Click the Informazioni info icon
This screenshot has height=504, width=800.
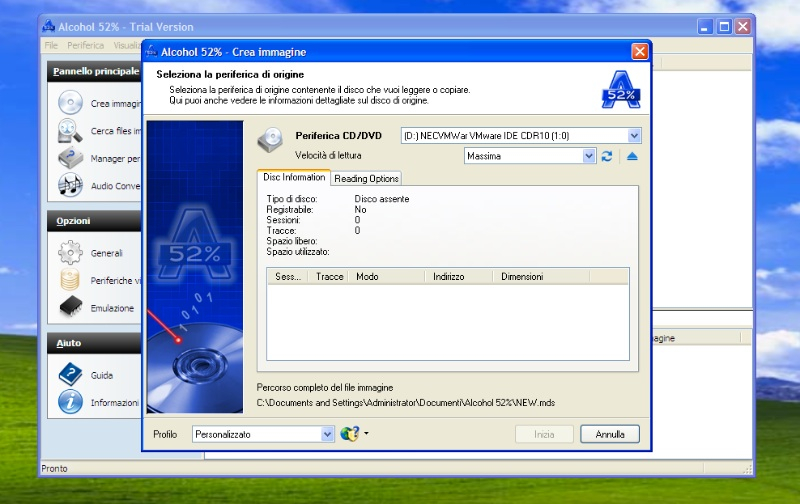tap(70, 402)
